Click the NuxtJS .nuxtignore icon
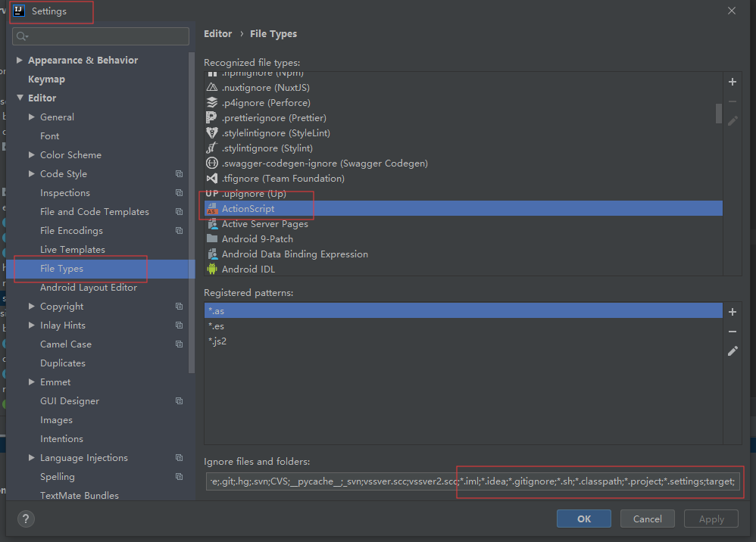The height and width of the screenshot is (542, 756). click(211, 87)
